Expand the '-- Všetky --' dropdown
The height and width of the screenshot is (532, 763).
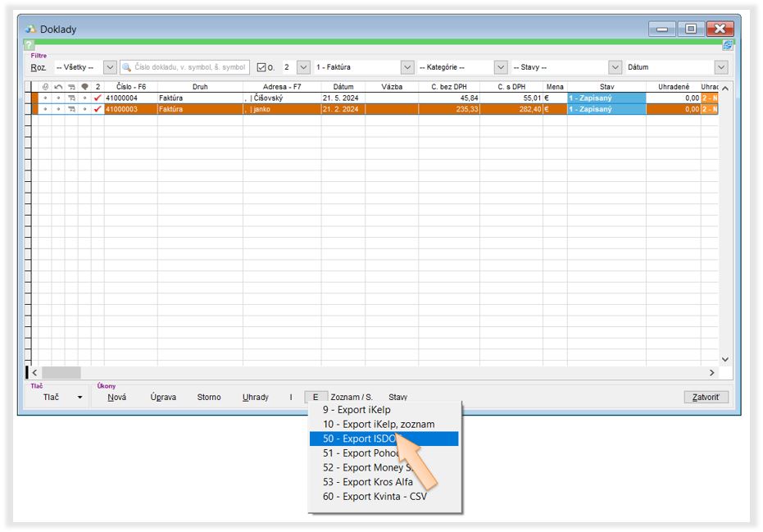(110, 67)
